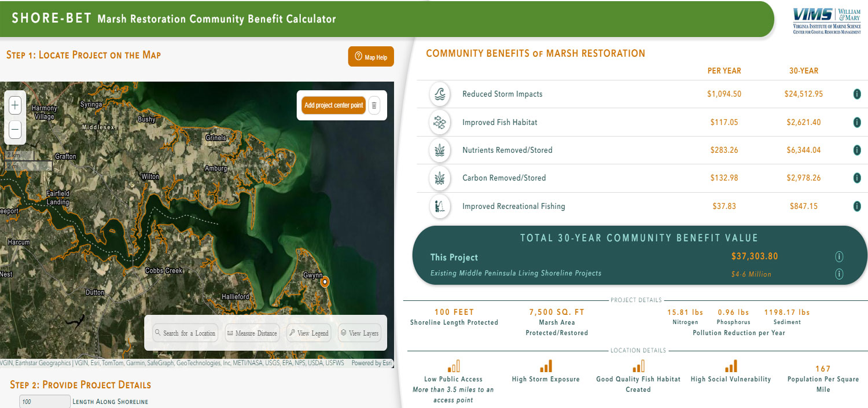Open Search for a Location tool
Viewport: 868px width, 408px height.
coord(185,333)
